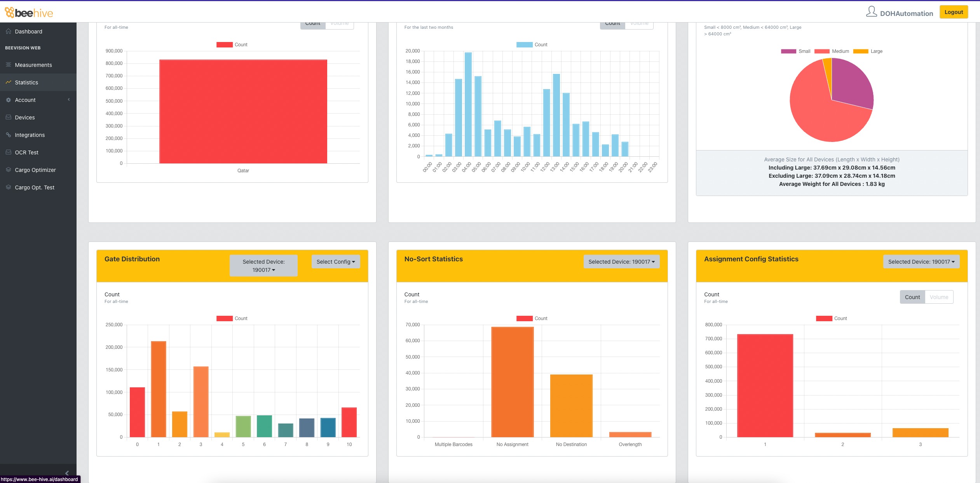Click the Statistics chart-line icon
The image size is (980, 483).
tap(8, 82)
